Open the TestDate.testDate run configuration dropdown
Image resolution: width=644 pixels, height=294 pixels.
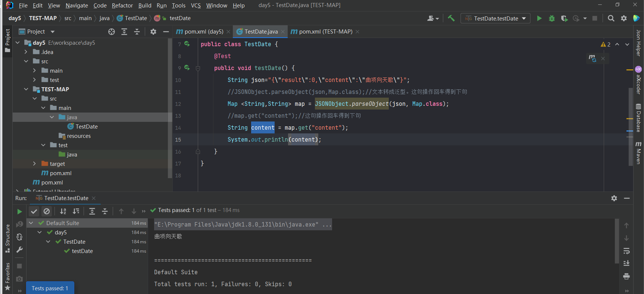pos(495,18)
